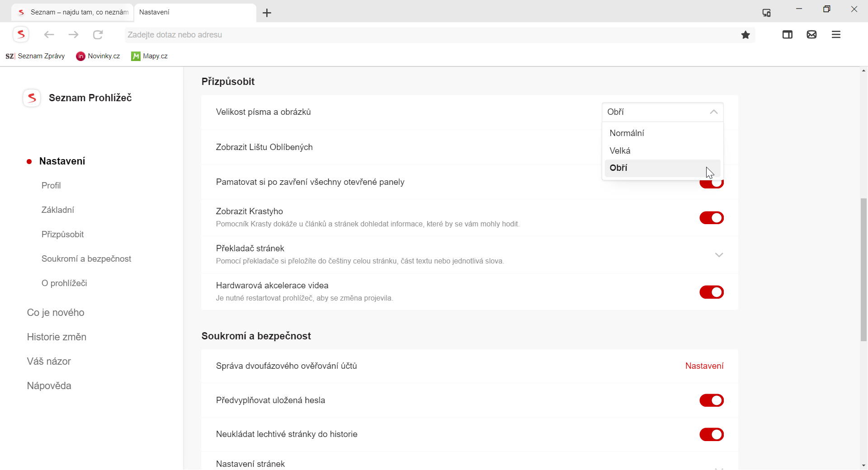Open the hamburger main menu

click(836, 34)
